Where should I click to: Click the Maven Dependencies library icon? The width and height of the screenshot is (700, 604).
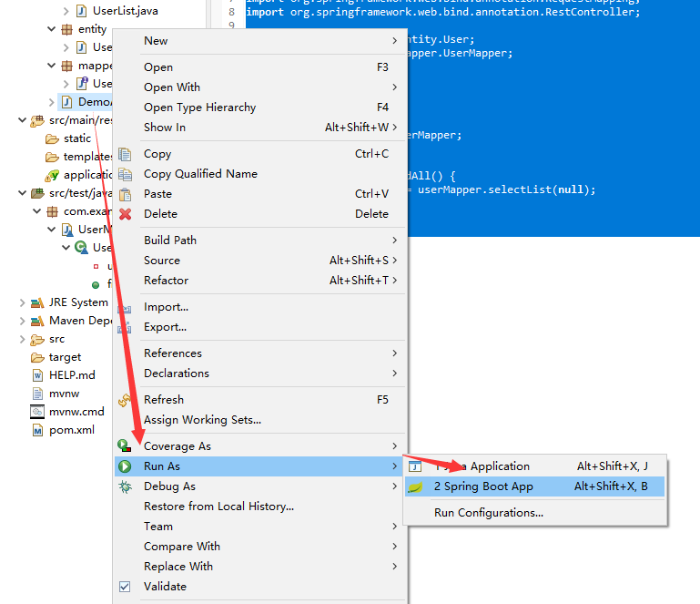(37, 322)
